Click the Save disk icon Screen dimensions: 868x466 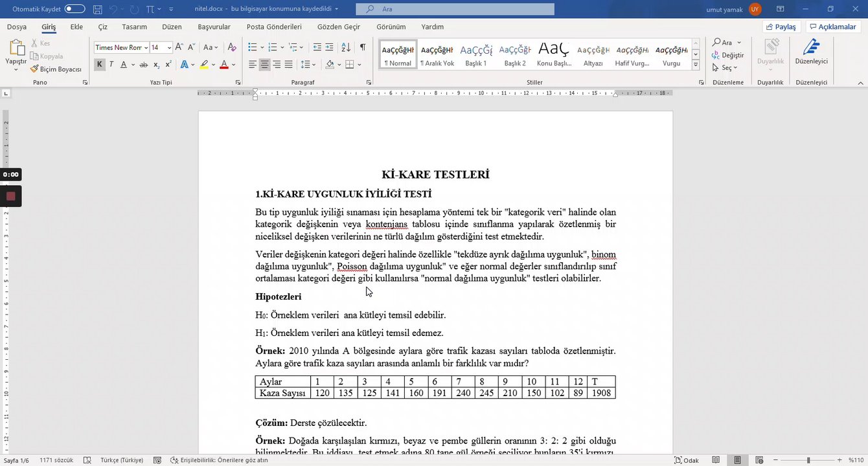[97, 9]
